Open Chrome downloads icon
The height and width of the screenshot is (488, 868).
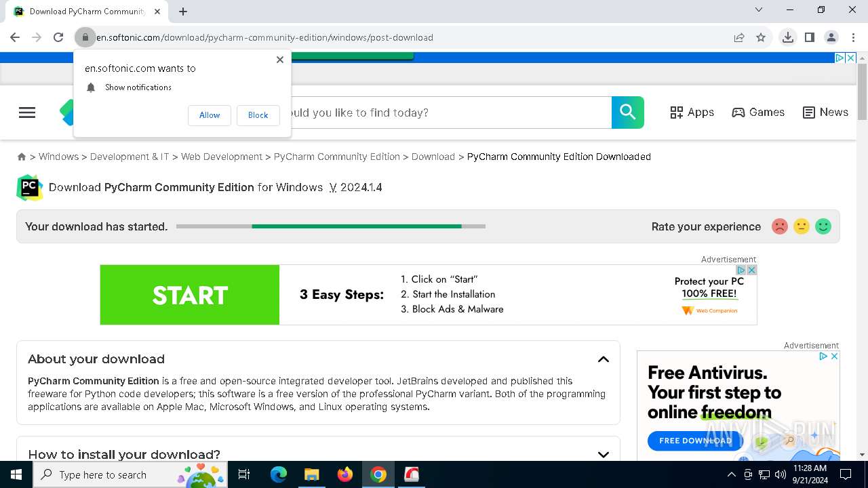click(787, 37)
